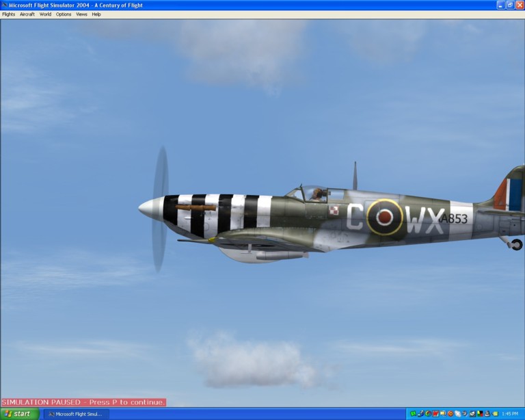The height and width of the screenshot is (420, 525).
Task: Click the yellow tag tray icon
Action: (x=495, y=414)
